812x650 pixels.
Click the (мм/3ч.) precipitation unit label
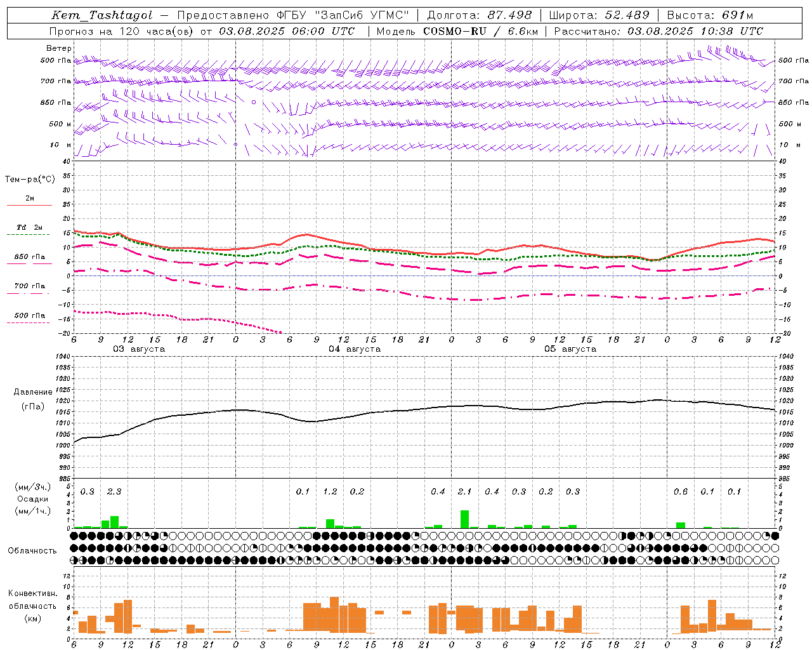tap(33, 487)
